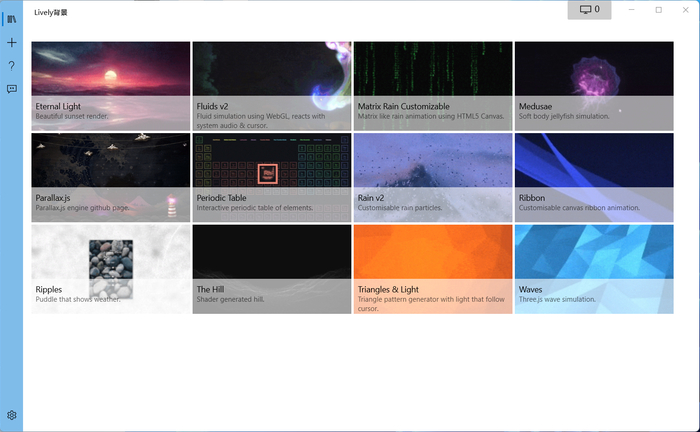700x432 pixels.
Task: Open the Help question mark icon
Action: [x=11, y=66]
